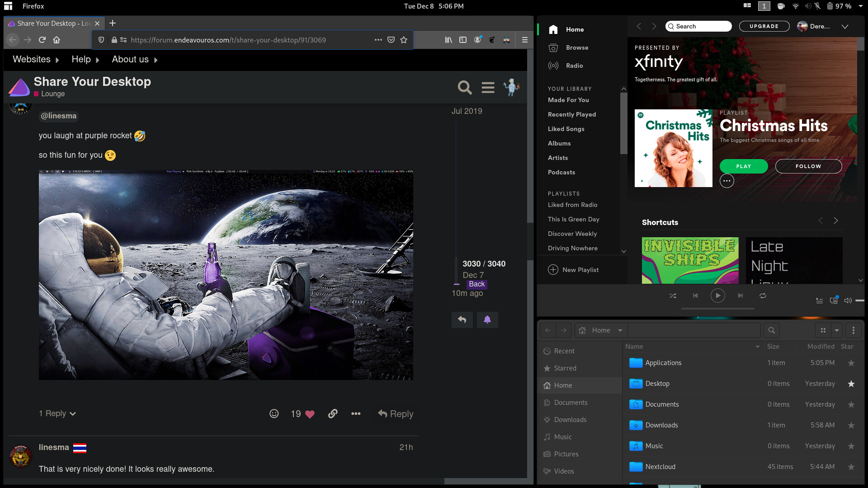Open the Help menu
This screenshot has width=868, height=488.
(82, 59)
